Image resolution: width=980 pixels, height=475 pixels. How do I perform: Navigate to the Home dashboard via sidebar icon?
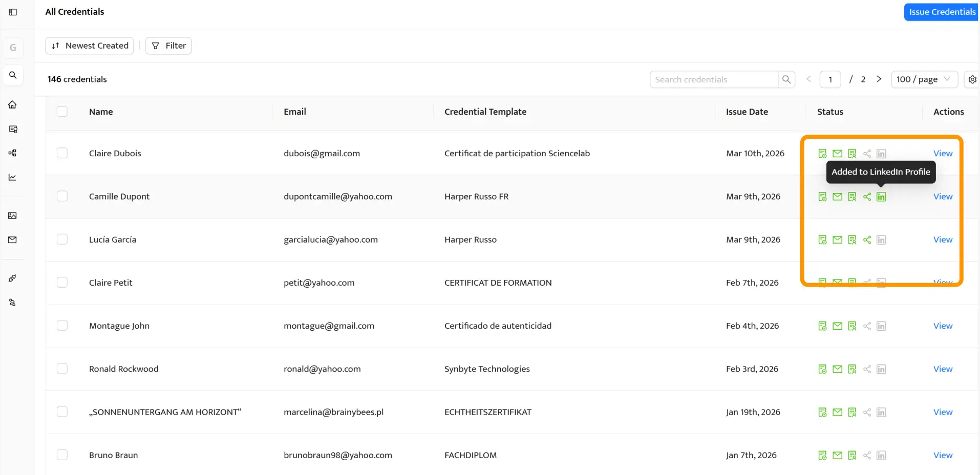pyautogui.click(x=13, y=104)
